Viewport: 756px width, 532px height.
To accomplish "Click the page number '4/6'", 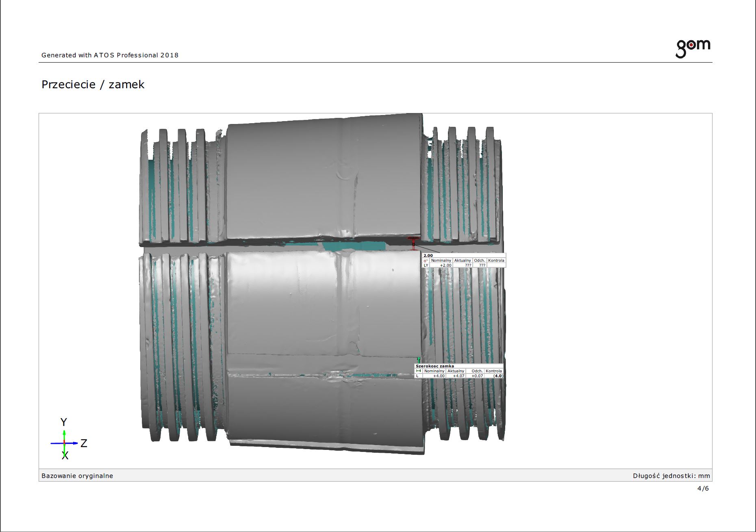I will point(703,489).
